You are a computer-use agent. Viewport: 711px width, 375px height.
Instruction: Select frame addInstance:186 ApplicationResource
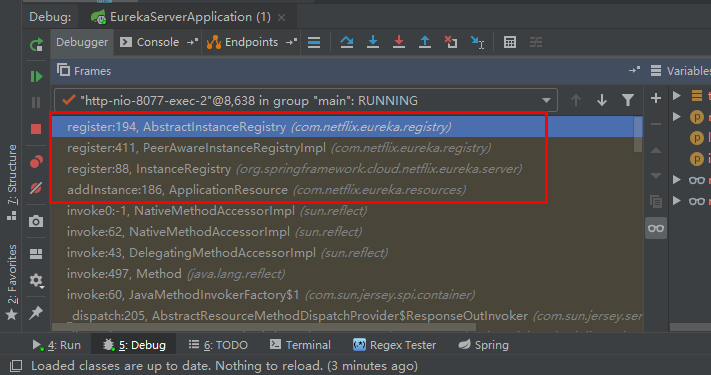coord(346,190)
